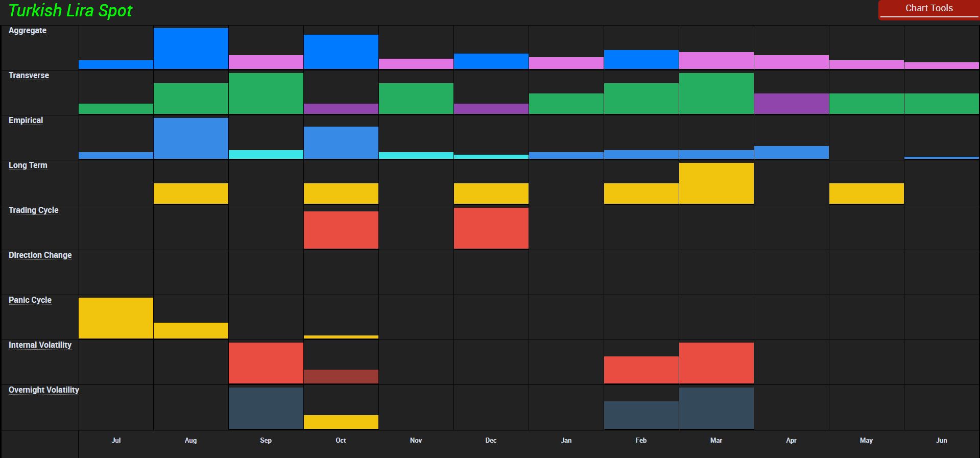Select the Aggregate pink bar for Apr
Viewport: 980px width, 458px height.
pyautogui.click(x=792, y=62)
